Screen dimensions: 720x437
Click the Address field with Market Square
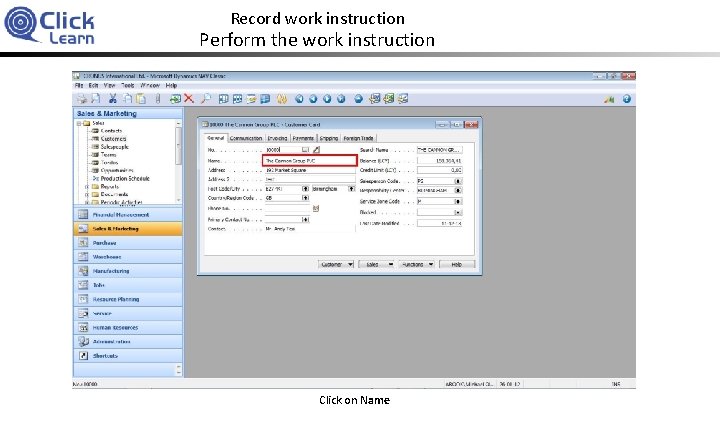(310, 170)
